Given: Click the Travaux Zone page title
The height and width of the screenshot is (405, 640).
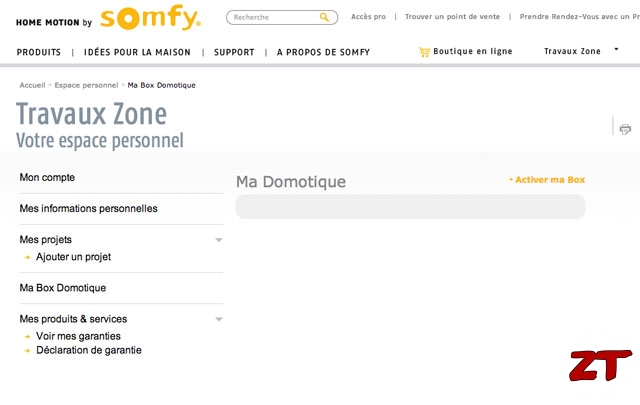Looking at the screenshot, I should point(91,114).
